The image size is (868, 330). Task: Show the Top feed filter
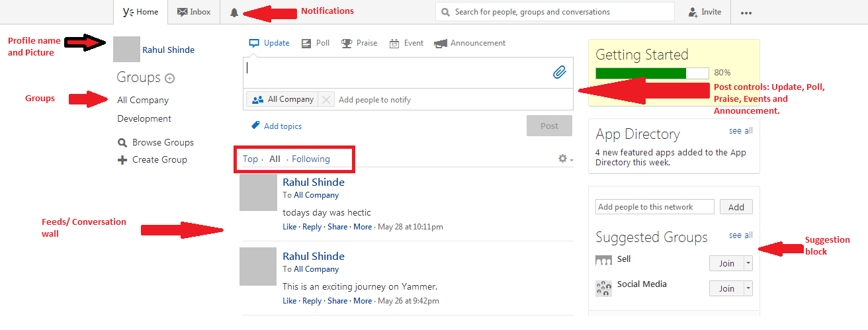coord(250,159)
